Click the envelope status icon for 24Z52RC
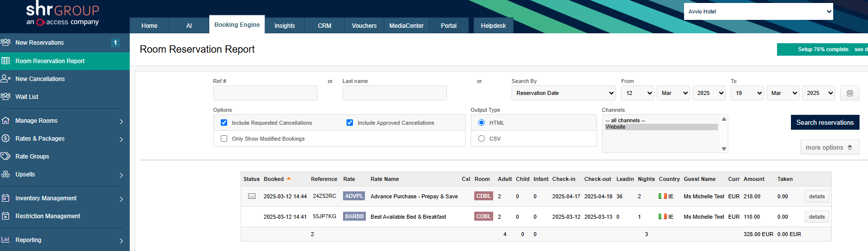868x251 pixels. [x=252, y=196]
